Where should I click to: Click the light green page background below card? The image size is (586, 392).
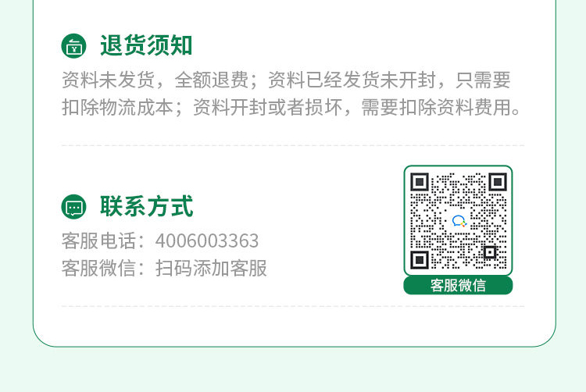click(293, 369)
